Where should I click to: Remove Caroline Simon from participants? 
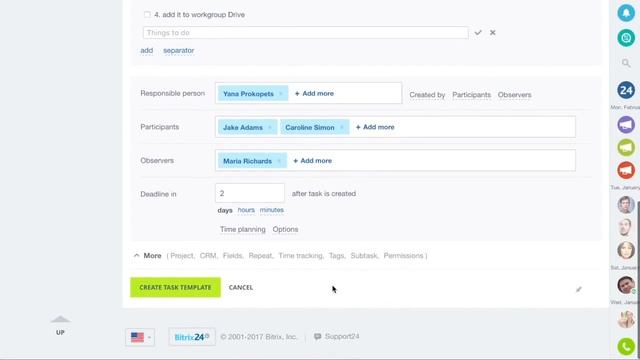point(342,128)
